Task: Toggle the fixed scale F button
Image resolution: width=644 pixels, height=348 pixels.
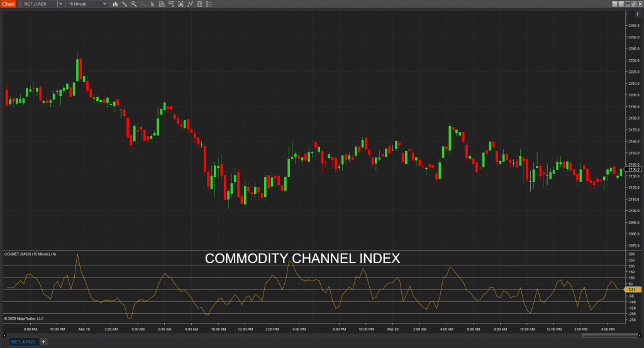Action: pyautogui.click(x=638, y=14)
